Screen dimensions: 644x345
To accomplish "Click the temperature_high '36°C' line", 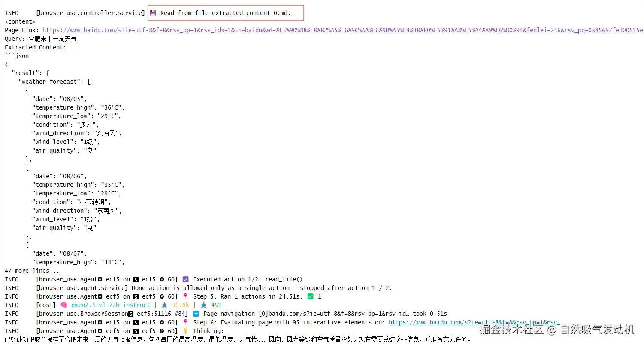I will click(79, 107).
